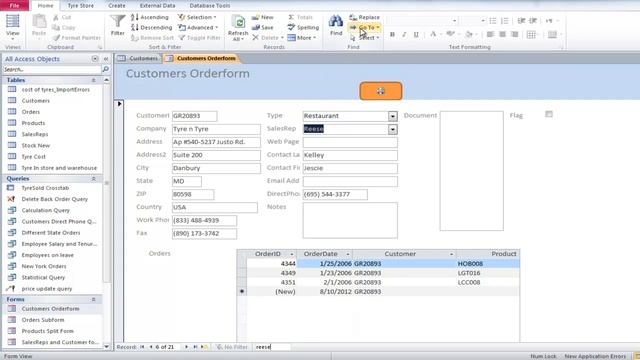Click the Notes text box
Image resolution: width=640 pixels, height=360 pixels.
coord(350,220)
